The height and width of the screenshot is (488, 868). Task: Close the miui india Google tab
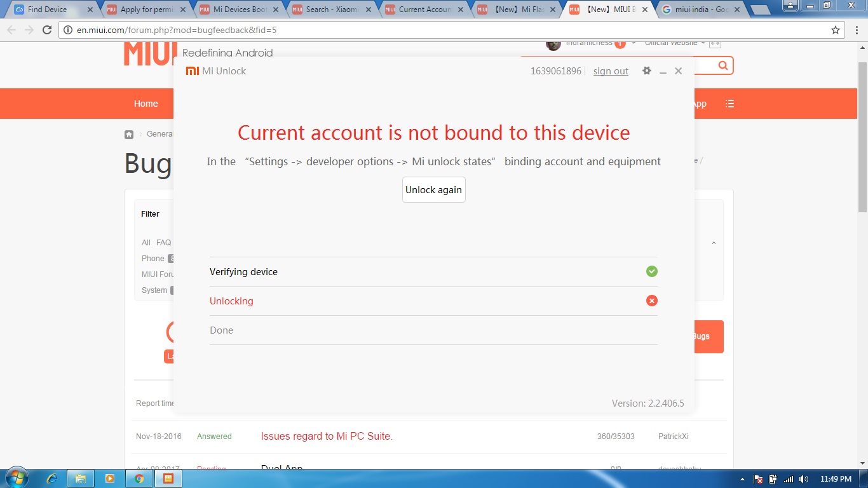[x=738, y=10]
